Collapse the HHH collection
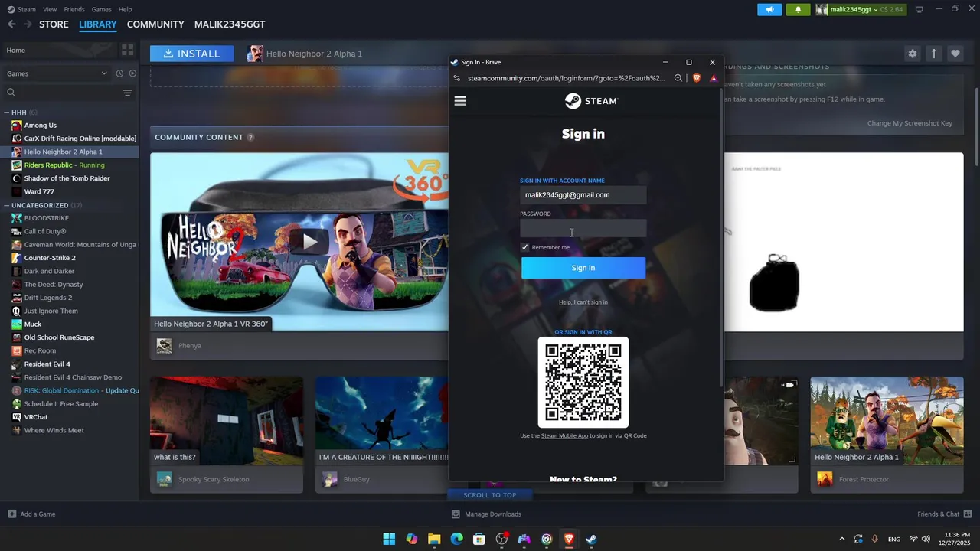 click(6, 112)
